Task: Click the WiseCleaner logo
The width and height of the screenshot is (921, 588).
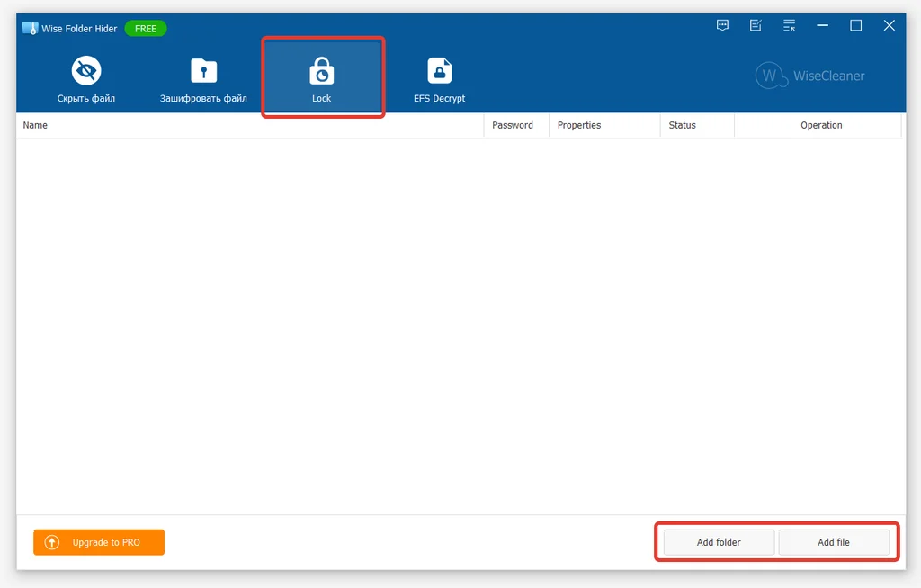Action: (810, 76)
